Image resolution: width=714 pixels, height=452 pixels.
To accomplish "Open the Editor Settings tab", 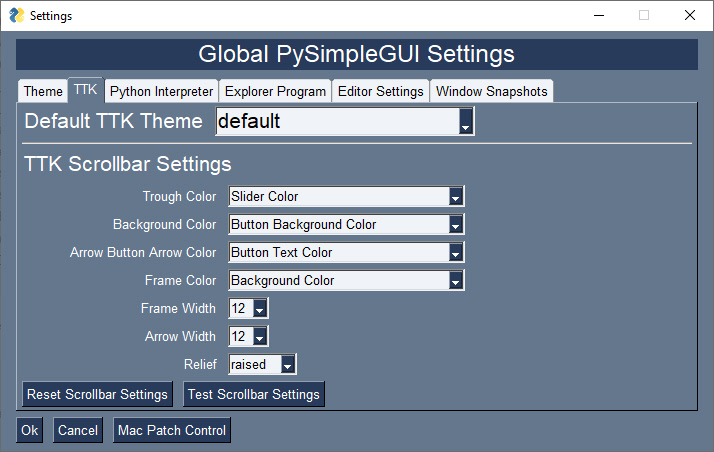I will tap(380, 91).
